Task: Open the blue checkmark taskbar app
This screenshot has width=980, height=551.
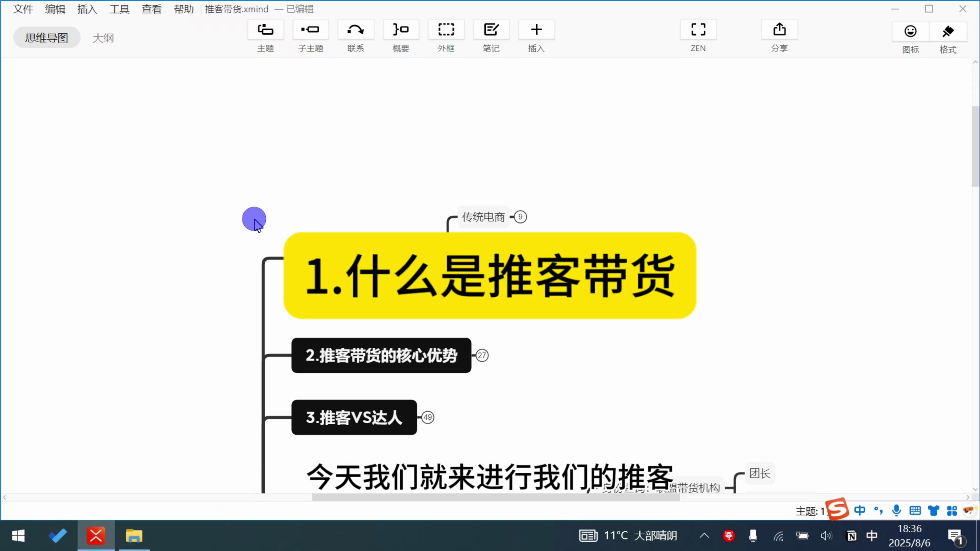Action: coord(58,536)
